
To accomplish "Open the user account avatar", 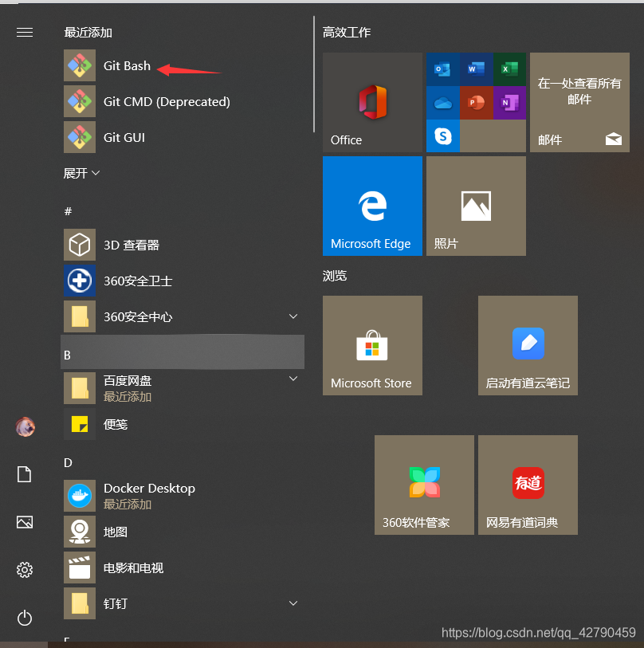I will pos(25,426).
